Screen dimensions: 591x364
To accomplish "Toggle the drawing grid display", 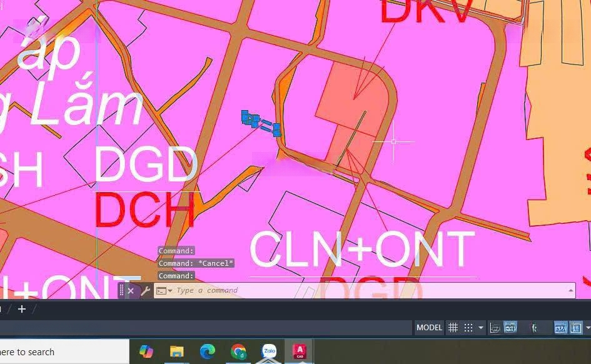I will 453,328.
